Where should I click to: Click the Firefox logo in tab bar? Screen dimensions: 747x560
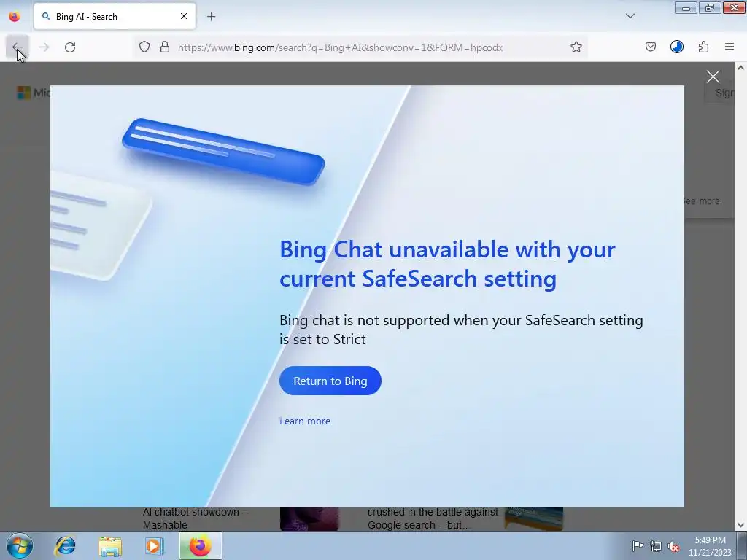pyautogui.click(x=15, y=16)
